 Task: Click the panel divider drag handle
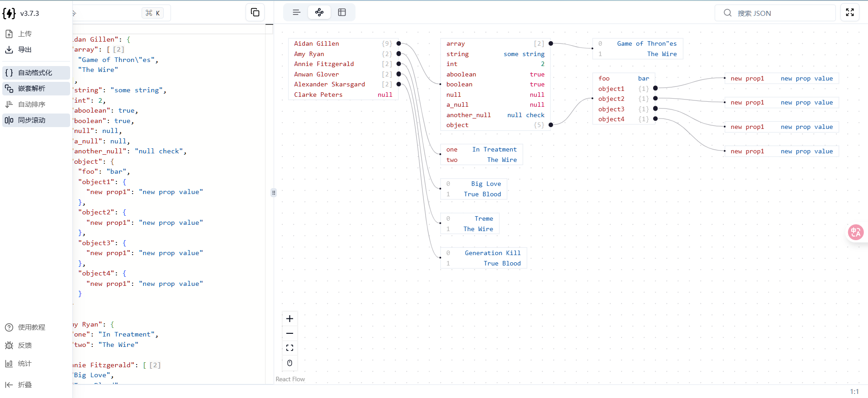[x=274, y=193]
